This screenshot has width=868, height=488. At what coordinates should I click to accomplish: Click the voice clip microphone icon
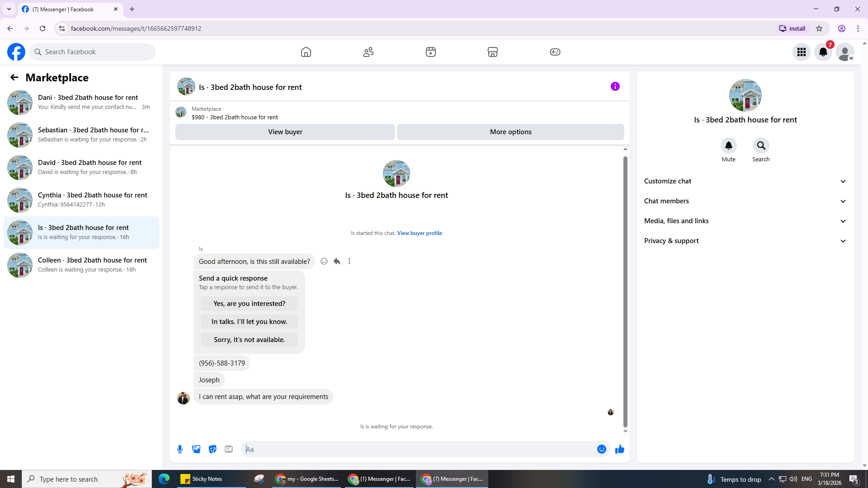pos(180,449)
